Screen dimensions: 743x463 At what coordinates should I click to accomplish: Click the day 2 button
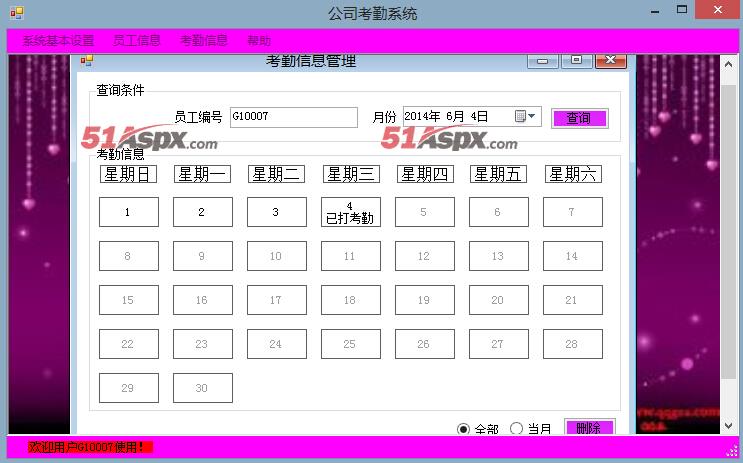(x=203, y=212)
